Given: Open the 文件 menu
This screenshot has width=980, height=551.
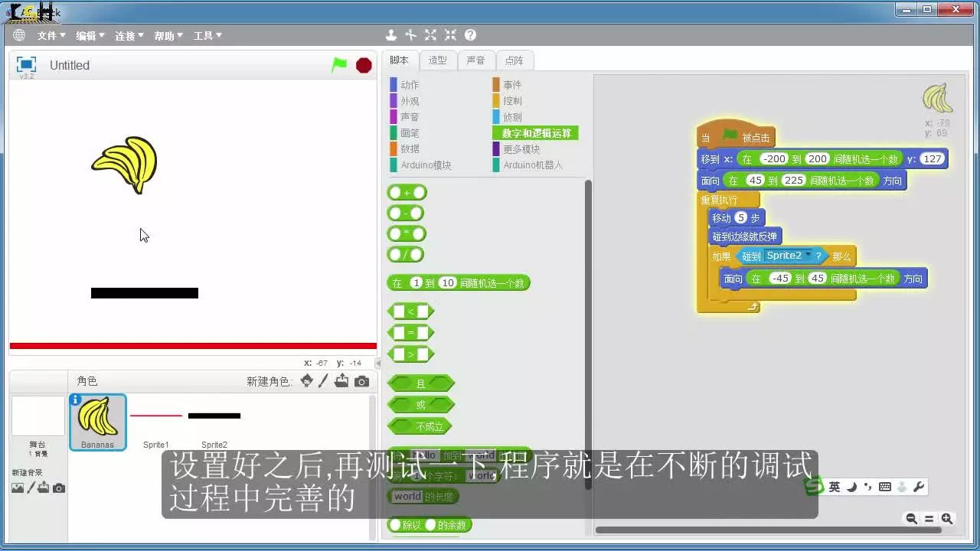Looking at the screenshot, I should pos(52,36).
